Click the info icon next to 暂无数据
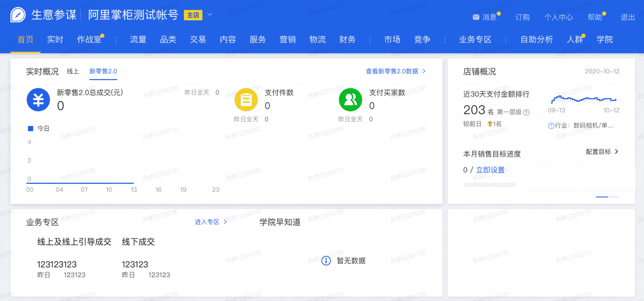644x301 pixels. click(x=326, y=261)
